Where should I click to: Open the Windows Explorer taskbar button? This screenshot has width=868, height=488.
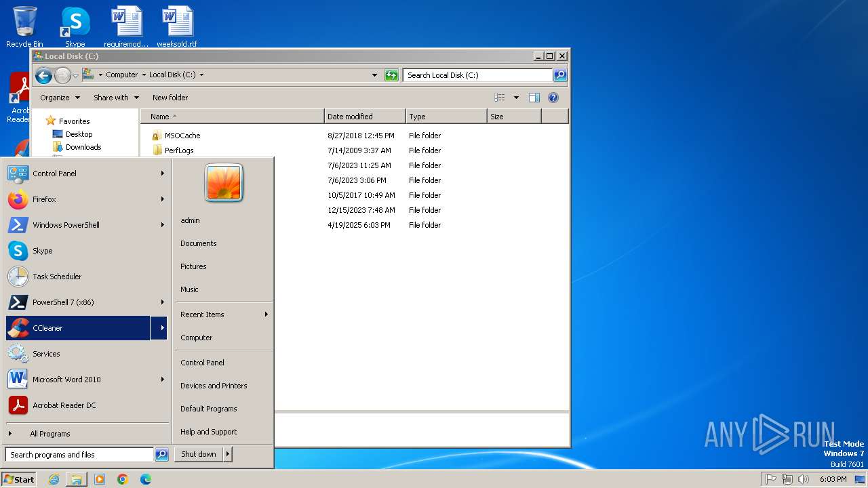(77, 479)
